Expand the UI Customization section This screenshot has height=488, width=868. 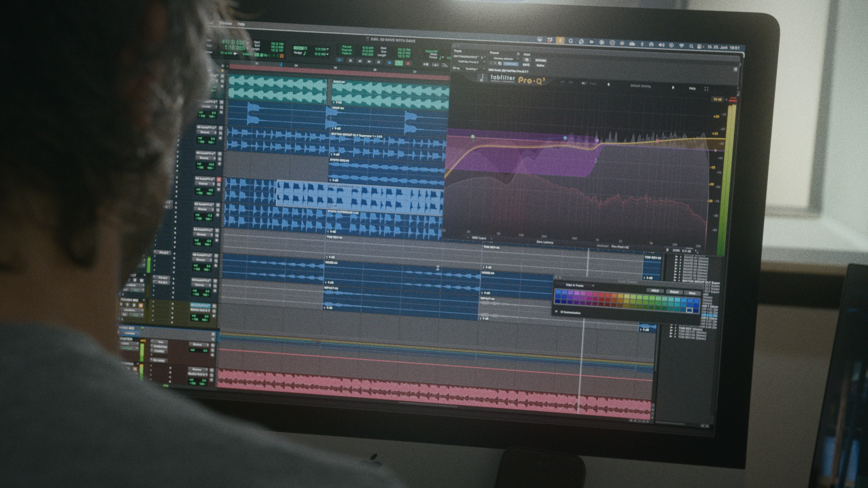(557, 312)
